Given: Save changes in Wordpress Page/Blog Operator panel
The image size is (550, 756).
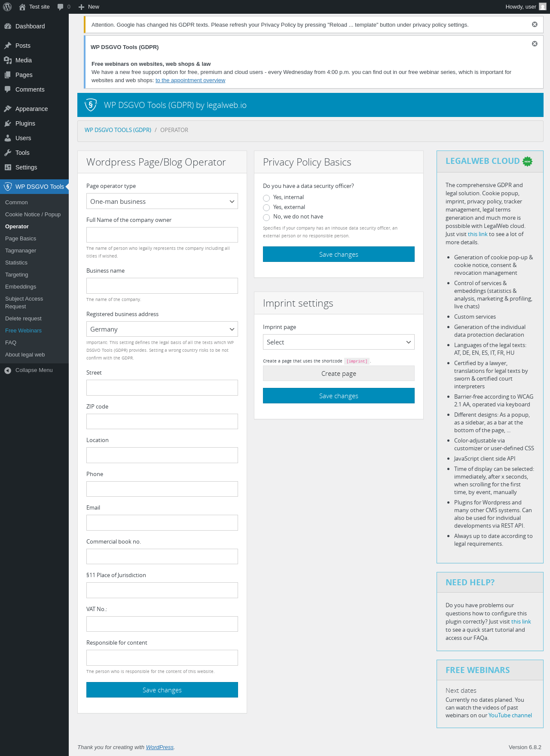Looking at the screenshot, I should [x=162, y=690].
